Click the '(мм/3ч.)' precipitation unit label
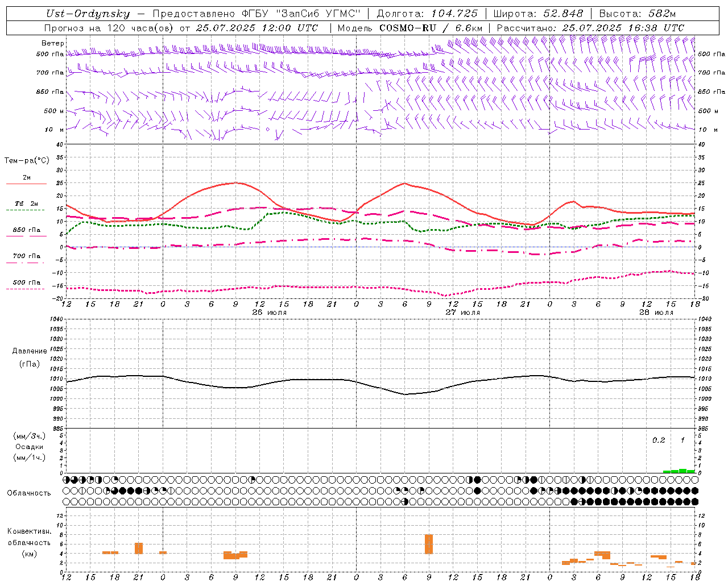The image size is (728, 582). tap(30, 436)
